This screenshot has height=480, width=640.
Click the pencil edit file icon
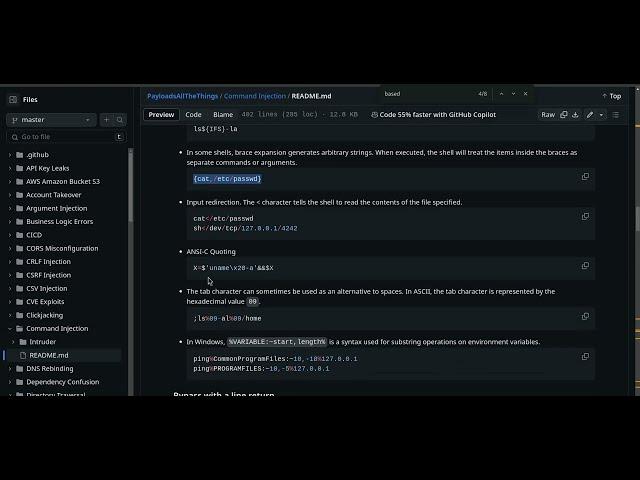(x=590, y=115)
